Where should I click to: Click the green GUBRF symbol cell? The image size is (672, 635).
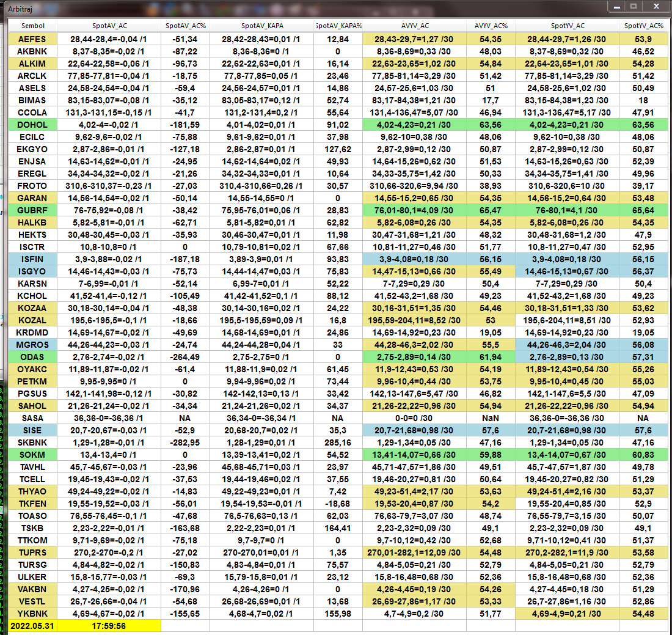click(x=32, y=210)
